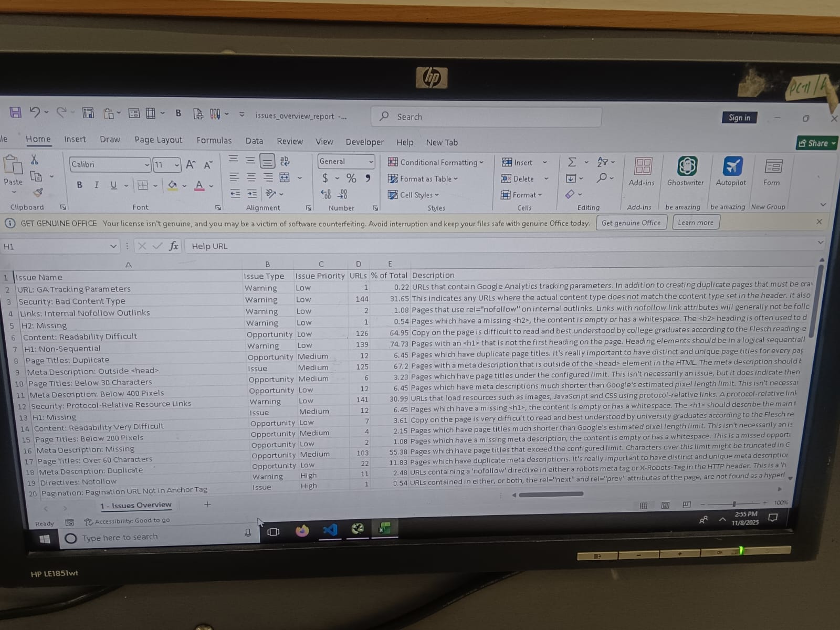The height and width of the screenshot is (630, 840).
Task: Open the Ghostwriter add-in
Action: (x=686, y=172)
